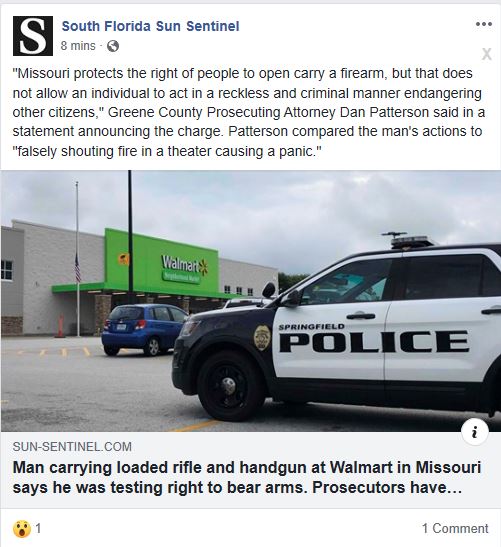Click the 8 mins timestamp
Screen dimensions: 501x547
78,46
